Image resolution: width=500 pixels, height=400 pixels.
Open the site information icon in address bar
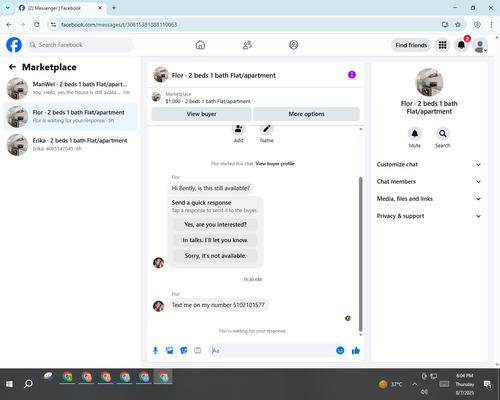click(53, 25)
